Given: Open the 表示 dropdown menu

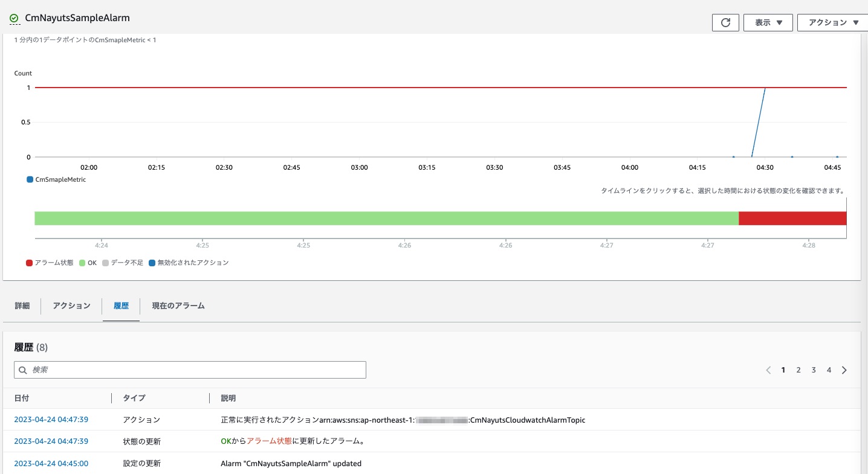Looking at the screenshot, I should coord(768,22).
